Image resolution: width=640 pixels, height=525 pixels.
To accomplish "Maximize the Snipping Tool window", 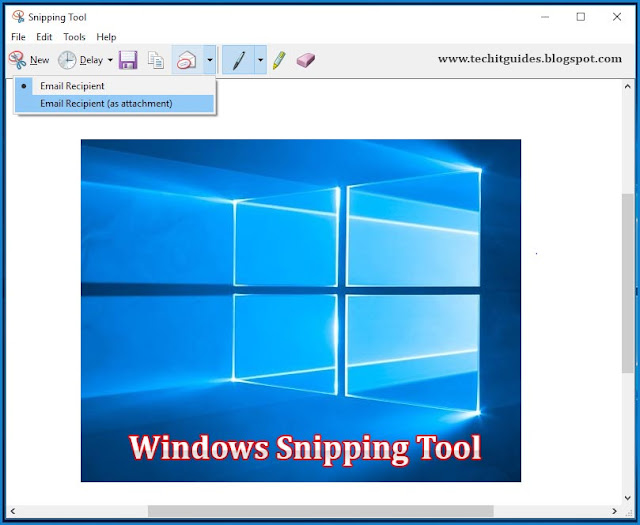I will [581, 17].
